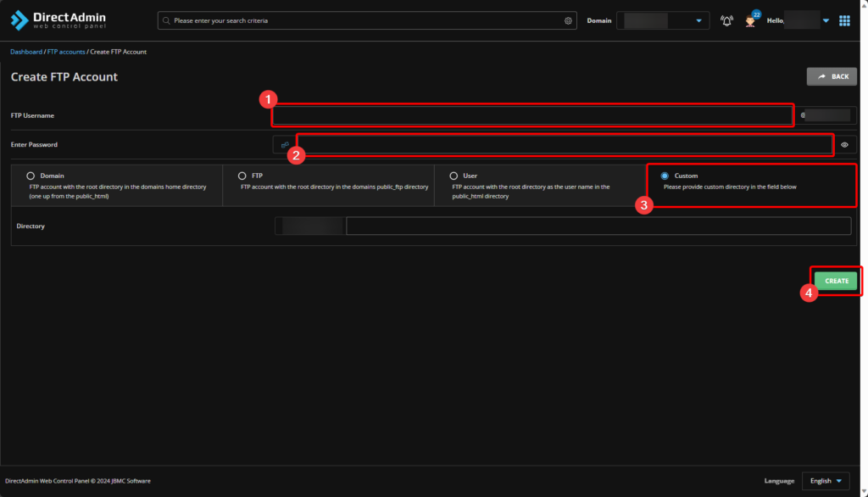Expand the Hello user account menu
The width and height of the screenshot is (868, 497).
[825, 20]
